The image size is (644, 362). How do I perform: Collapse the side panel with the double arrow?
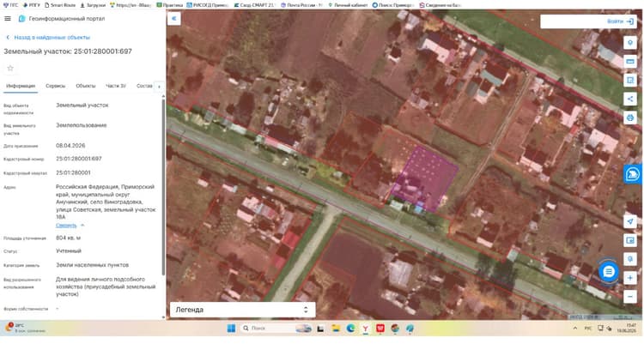pyautogui.click(x=174, y=19)
